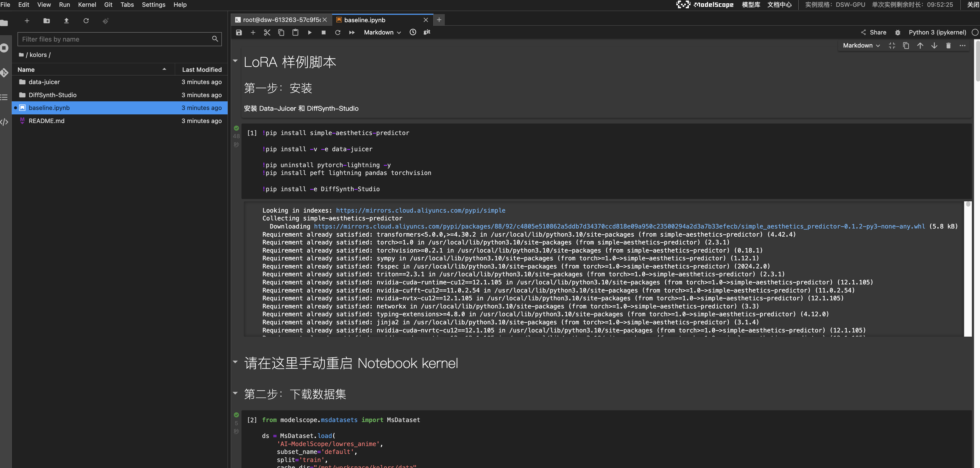Open the data-juicer folder
The height and width of the screenshot is (468, 980).
pos(120,82)
